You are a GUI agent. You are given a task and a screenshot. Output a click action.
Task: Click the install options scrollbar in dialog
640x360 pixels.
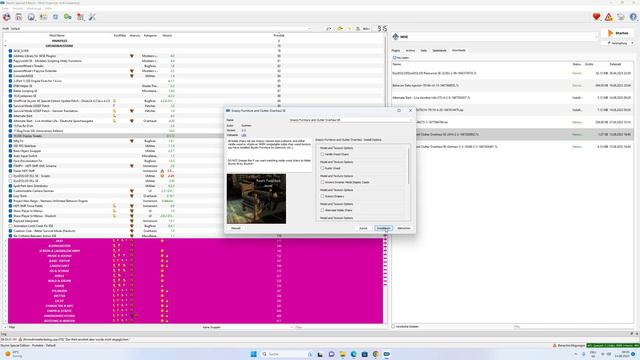tap(409, 165)
